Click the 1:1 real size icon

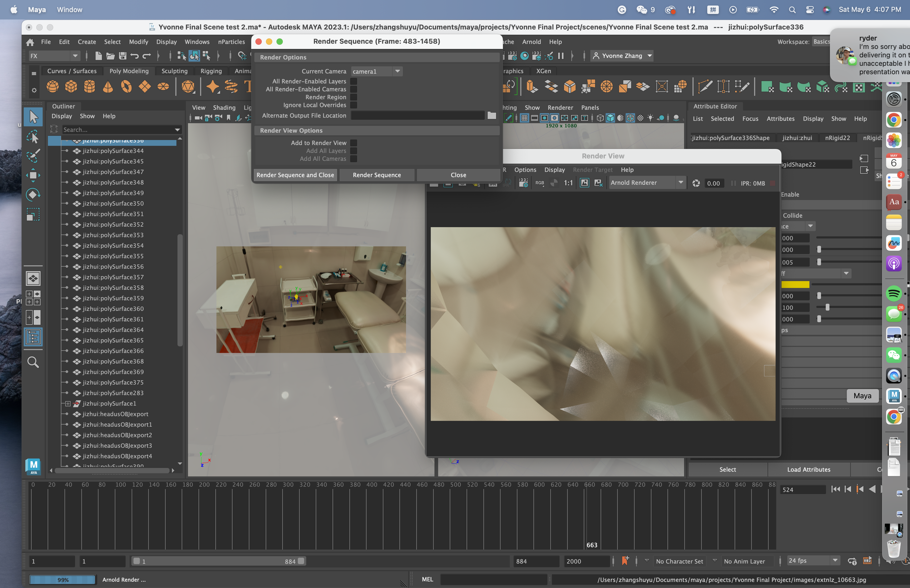tap(568, 183)
